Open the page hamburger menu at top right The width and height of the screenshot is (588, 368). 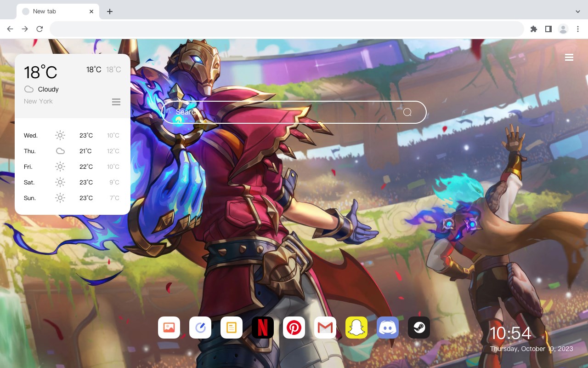click(x=569, y=57)
